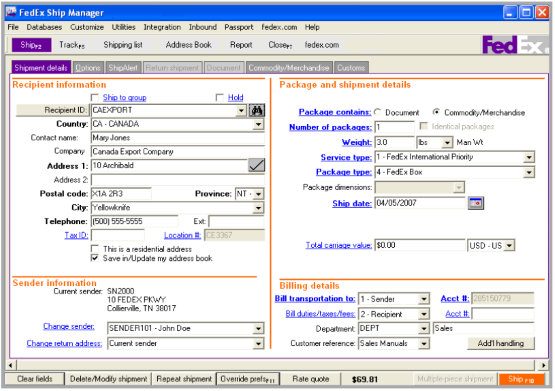555x391 pixels.
Task: Open the File menu
Action: 13,27
